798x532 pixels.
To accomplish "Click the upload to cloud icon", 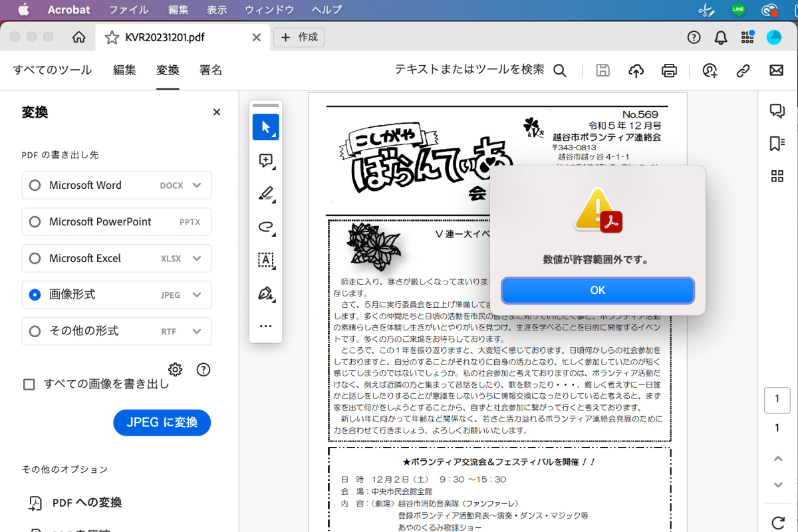I will 636,70.
